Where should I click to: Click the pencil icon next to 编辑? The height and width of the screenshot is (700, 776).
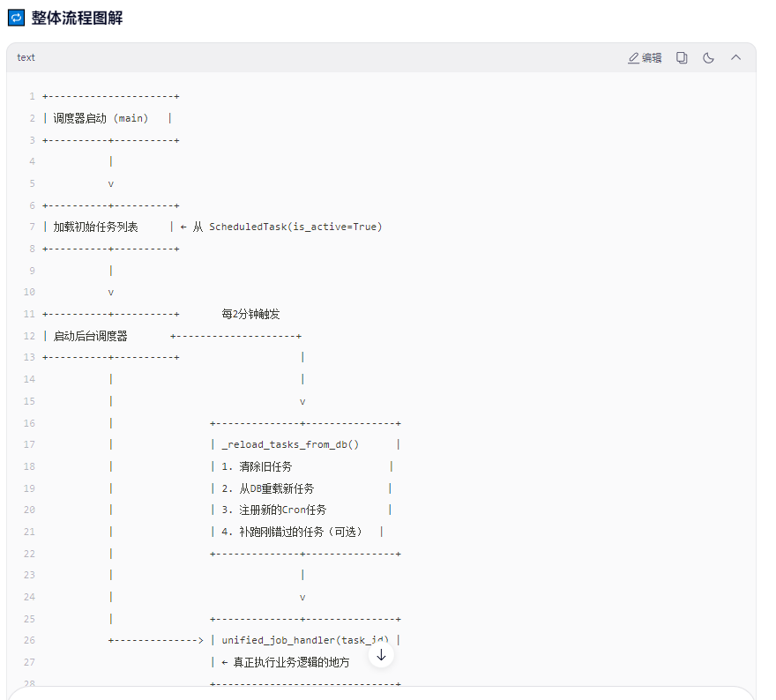point(633,56)
